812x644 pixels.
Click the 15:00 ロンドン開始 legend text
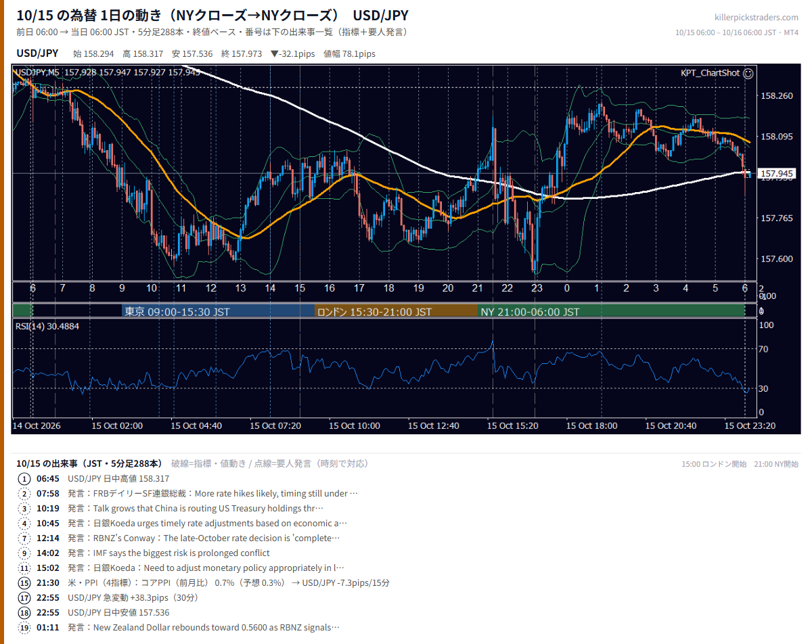[x=714, y=464]
